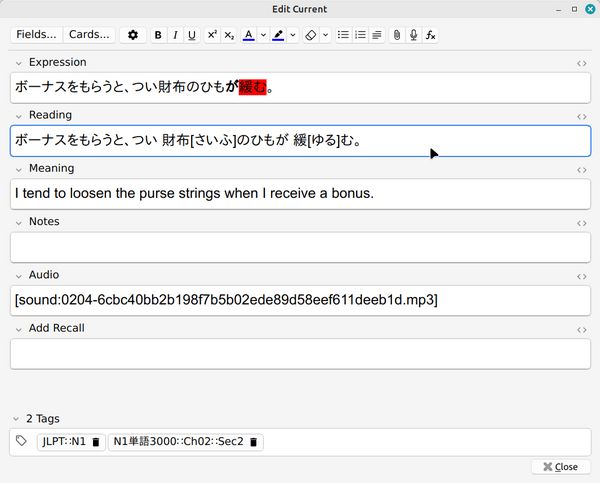Delete the N1単語3000::Ch02::Sec2 tag
600x483 pixels.
(253, 442)
